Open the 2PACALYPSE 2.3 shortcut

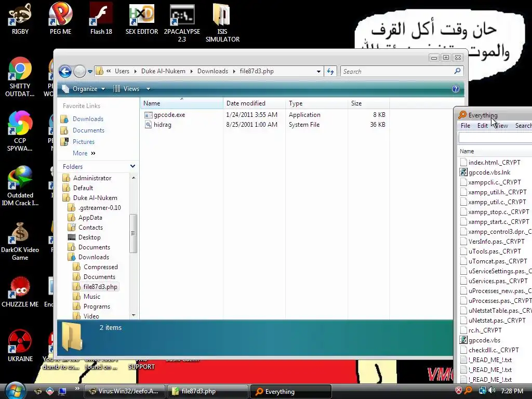click(x=182, y=22)
